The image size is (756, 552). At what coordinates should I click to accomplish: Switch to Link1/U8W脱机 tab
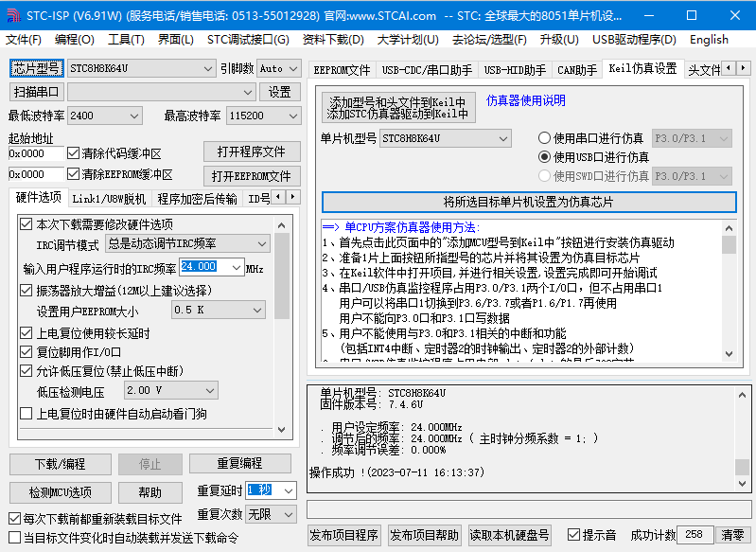109,199
